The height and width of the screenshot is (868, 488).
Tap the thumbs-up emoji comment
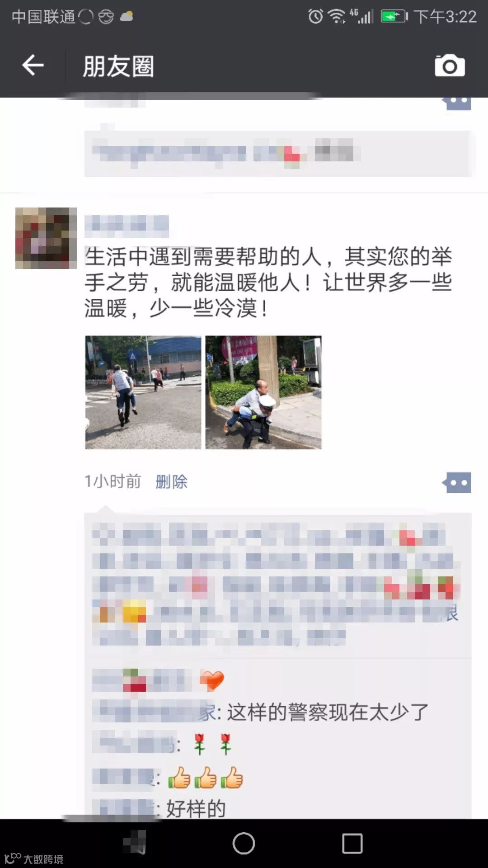[206, 778]
